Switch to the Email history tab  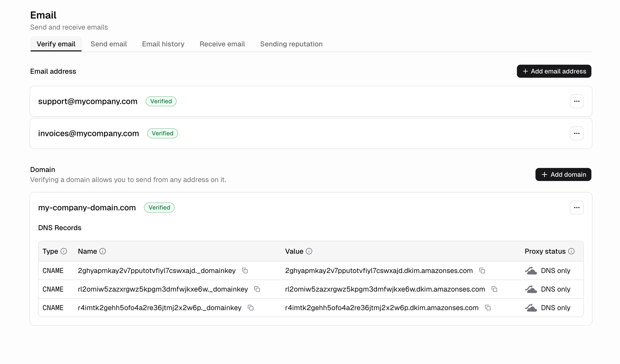pyautogui.click(x=163, y=44)
